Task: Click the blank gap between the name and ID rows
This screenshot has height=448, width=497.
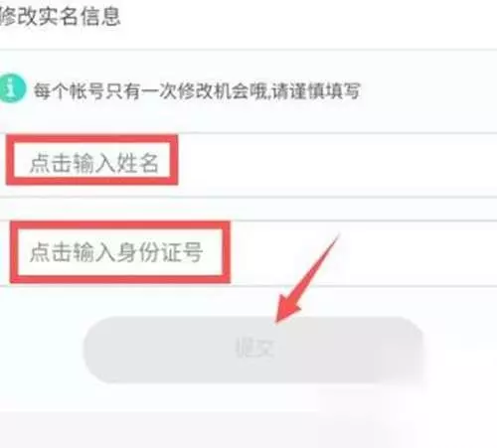Action: pyautogui.click(x=248, y=209)
